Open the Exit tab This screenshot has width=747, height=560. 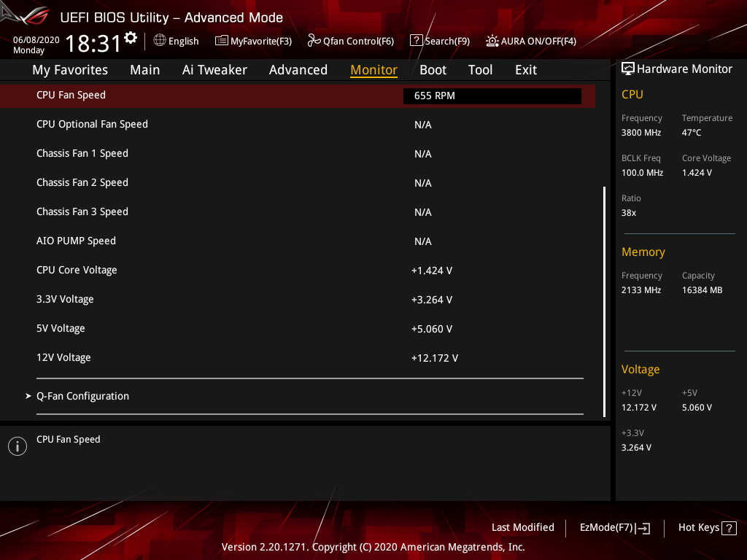(526, 70)
